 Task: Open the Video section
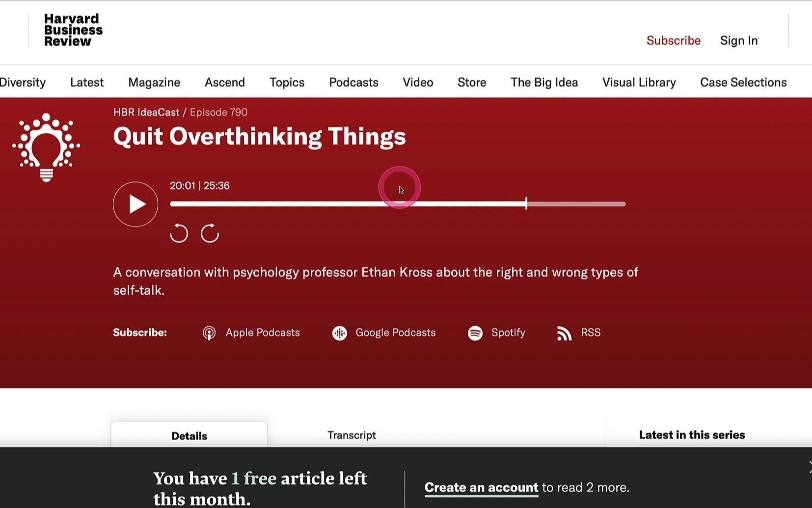pos(418,82)
